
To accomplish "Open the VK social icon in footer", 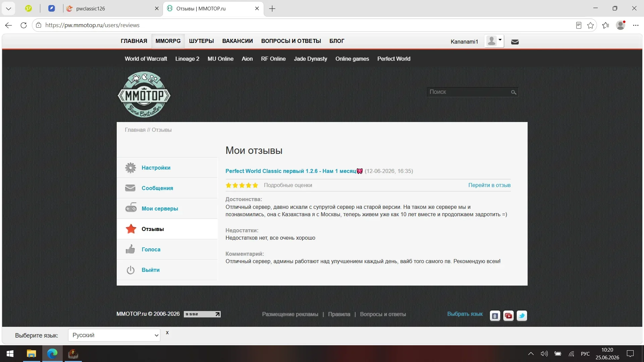I will click(495, 316).
